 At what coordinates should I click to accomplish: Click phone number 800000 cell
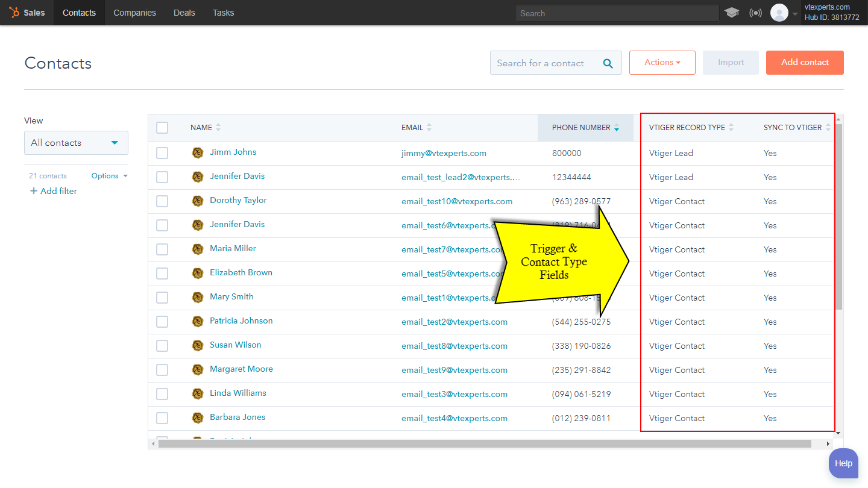pyautogui.click(x=567, y=153)
